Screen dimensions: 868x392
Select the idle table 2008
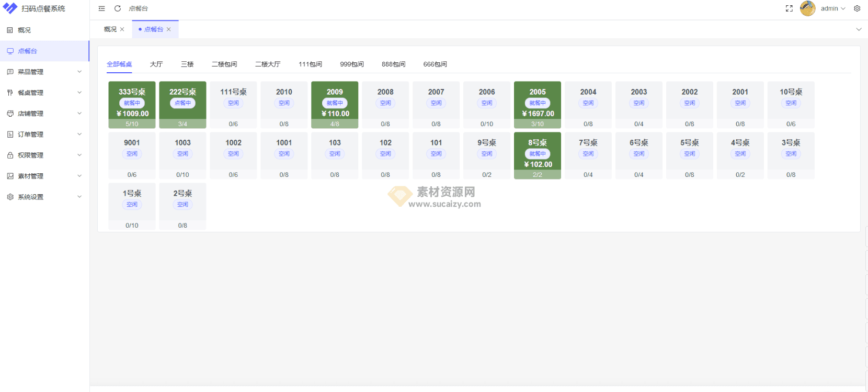pyautogui.click(x=385, y=104)
